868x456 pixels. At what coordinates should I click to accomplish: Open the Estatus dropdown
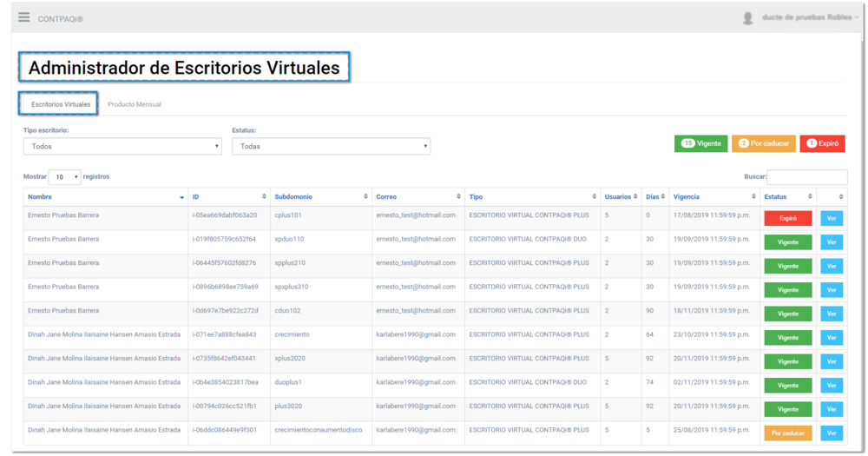[331, 147]
